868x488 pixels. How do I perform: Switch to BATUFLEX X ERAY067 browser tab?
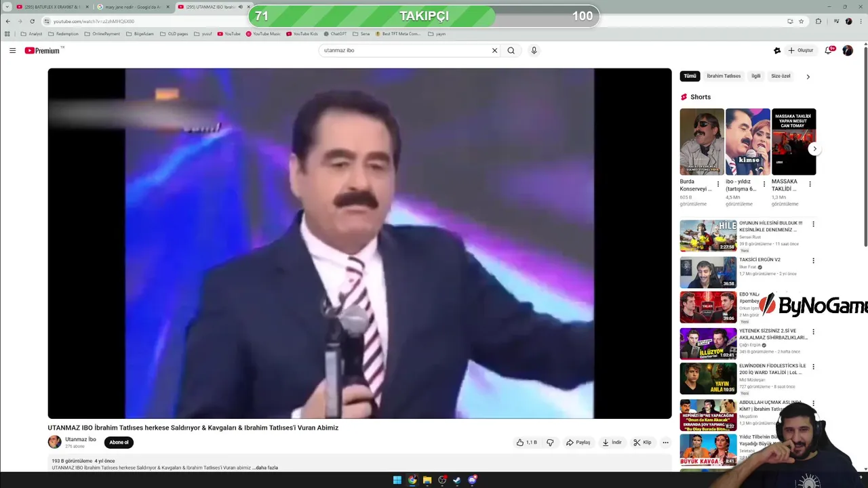pyautogui.click(x=52, y=7)
